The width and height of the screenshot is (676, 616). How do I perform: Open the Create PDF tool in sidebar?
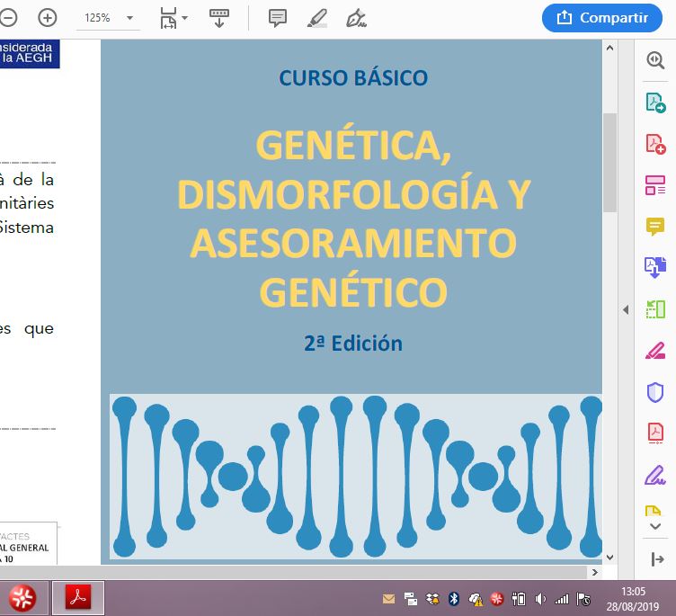[655, 144]
